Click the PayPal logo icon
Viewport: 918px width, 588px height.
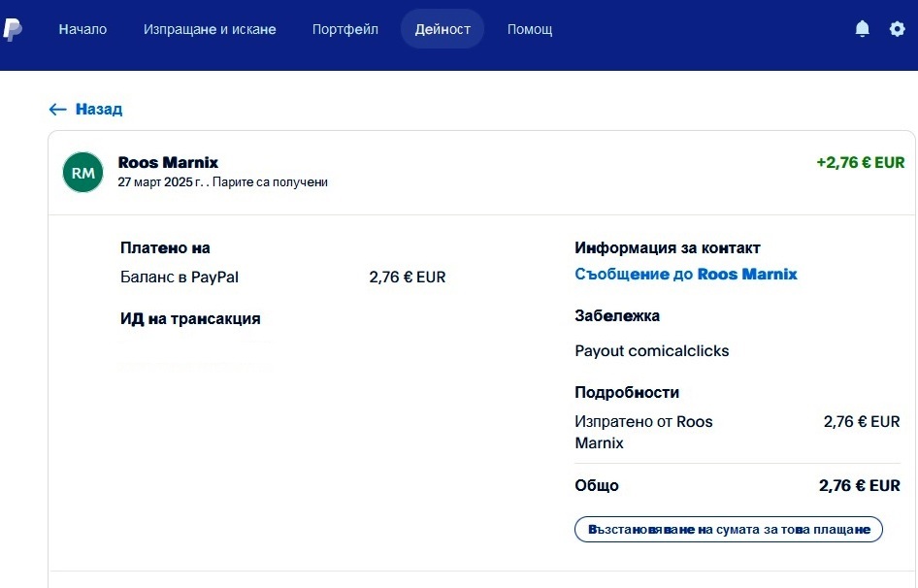click(13, 29)
